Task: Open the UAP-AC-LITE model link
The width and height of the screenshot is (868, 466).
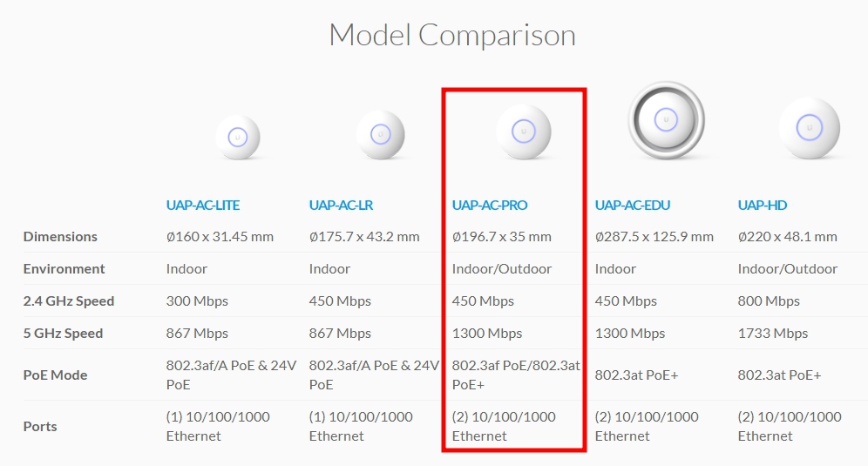Action: tap(202, 206)
